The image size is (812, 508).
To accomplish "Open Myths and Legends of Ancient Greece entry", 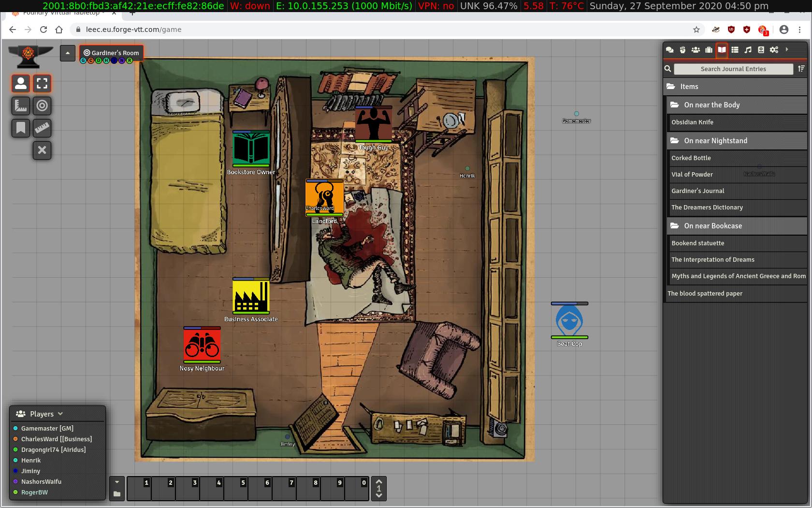I will (737, 276).
